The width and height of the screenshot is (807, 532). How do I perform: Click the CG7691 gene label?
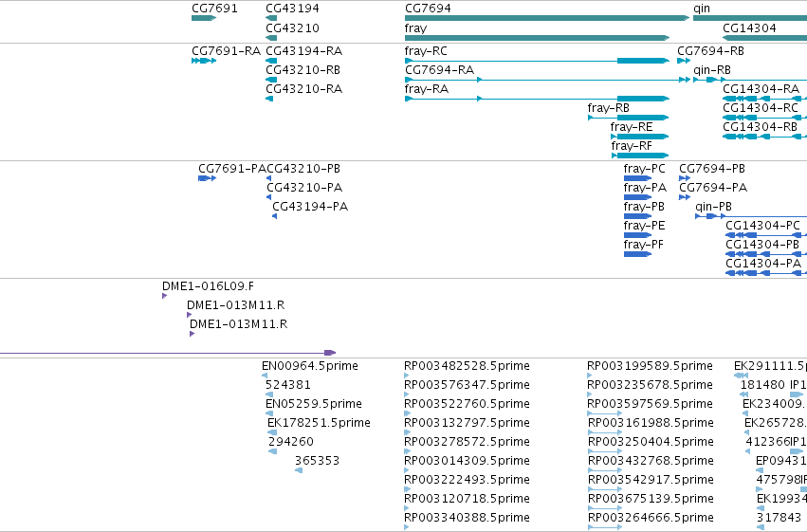click(x=214, y=9)
